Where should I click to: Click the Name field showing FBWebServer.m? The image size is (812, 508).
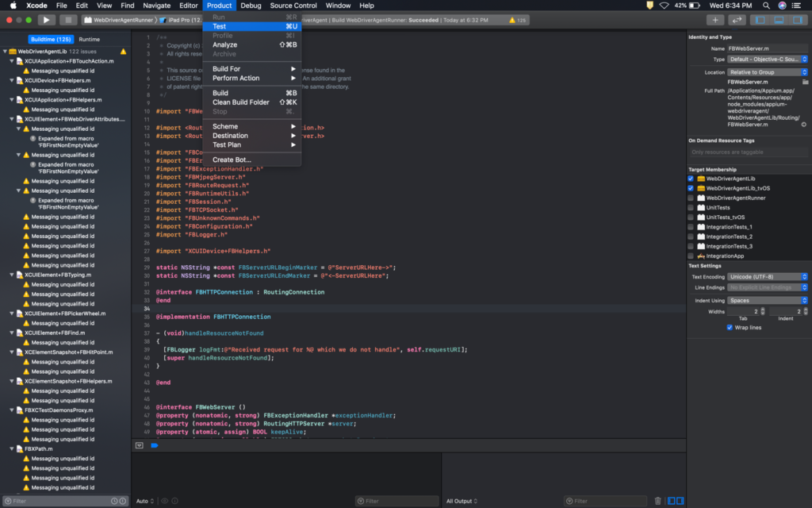coord(767,48)
